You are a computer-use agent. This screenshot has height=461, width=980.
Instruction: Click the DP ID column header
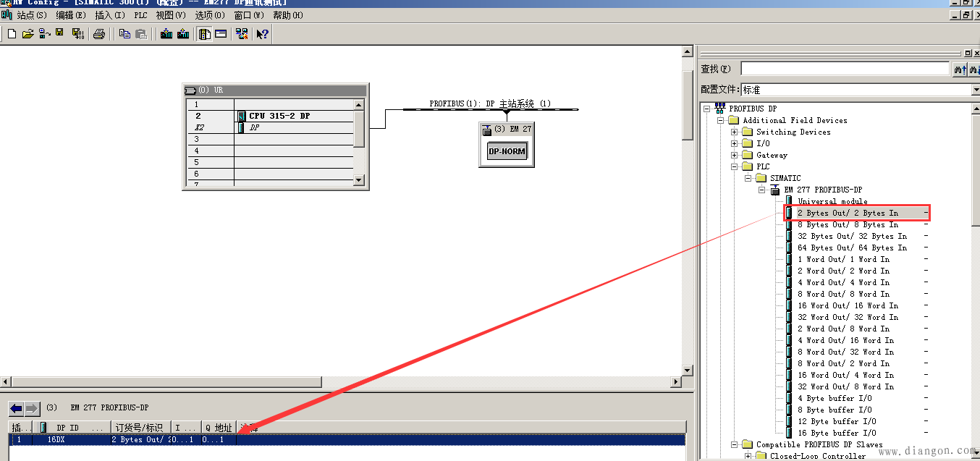(x=71, y=428)
